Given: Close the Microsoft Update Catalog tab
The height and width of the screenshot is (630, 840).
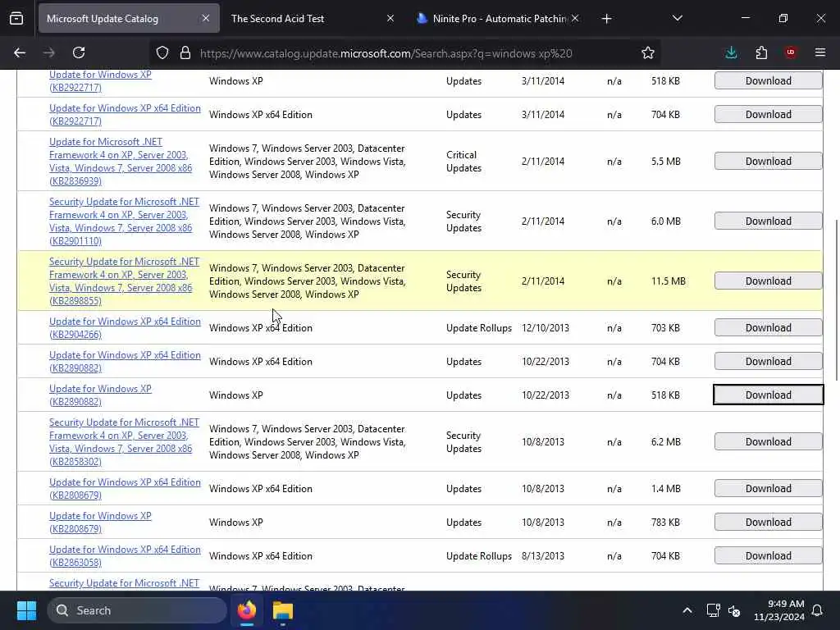Looking at the screenshot, I should 206,18.
